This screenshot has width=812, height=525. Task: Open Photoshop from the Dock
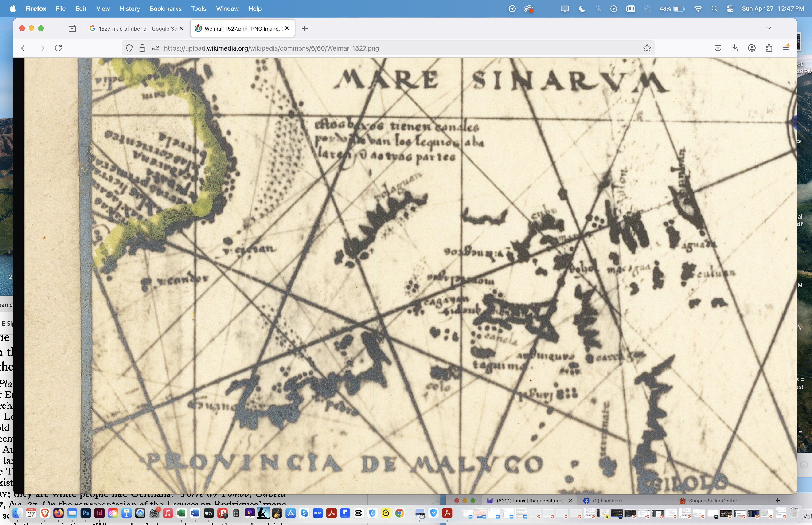[86, 513]
